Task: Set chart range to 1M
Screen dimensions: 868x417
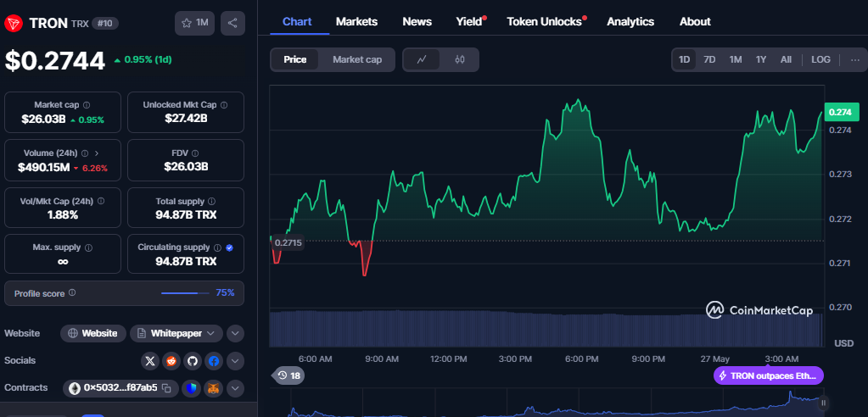Action: click(x=735, y=59)
